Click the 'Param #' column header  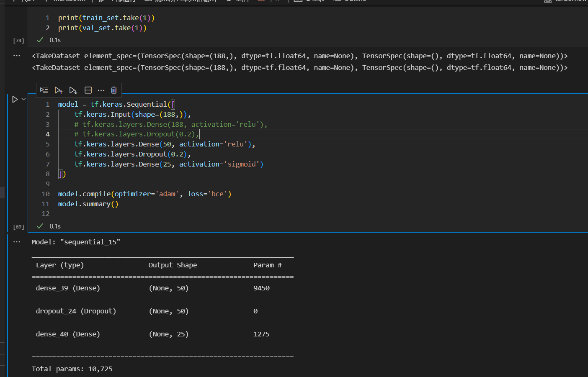(x=268, y=265)
